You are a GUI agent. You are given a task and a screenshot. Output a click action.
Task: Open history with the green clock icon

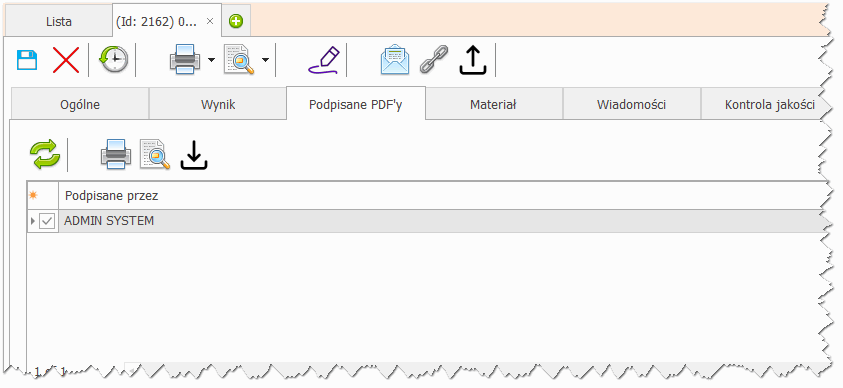point(113,59)
